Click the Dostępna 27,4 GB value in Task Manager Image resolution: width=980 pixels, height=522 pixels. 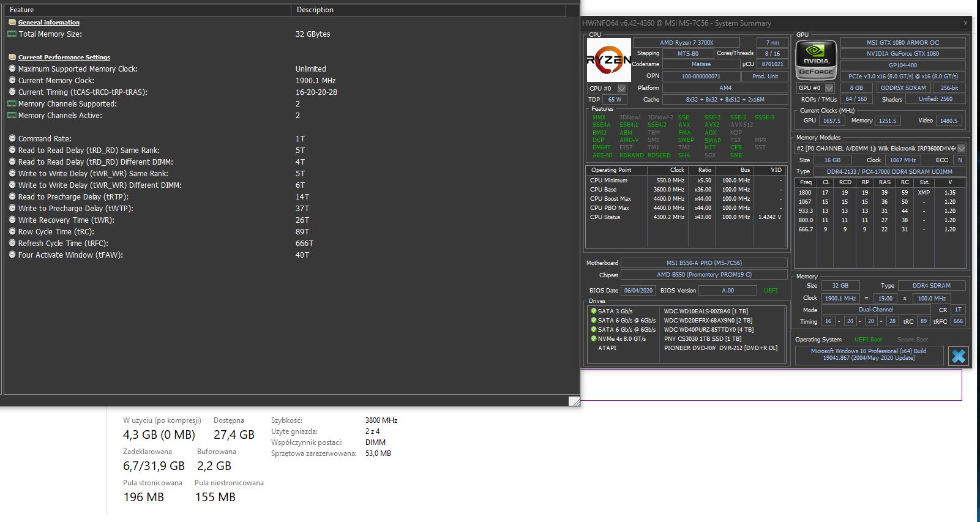pyautogui.click(x=234, y=434)
